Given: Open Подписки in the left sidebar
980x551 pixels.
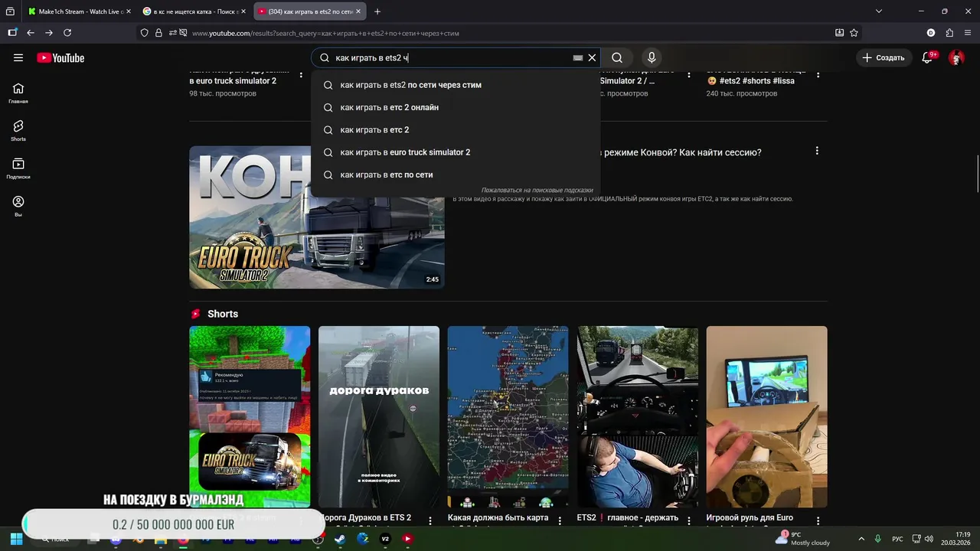Looking at the screenshot, I should click(x=18, y=168).
